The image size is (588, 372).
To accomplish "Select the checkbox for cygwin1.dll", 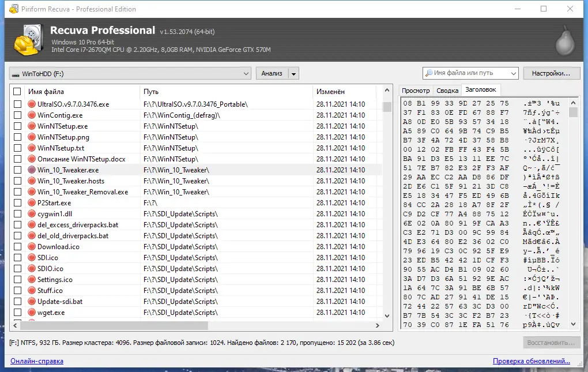I will coord(17,214).
